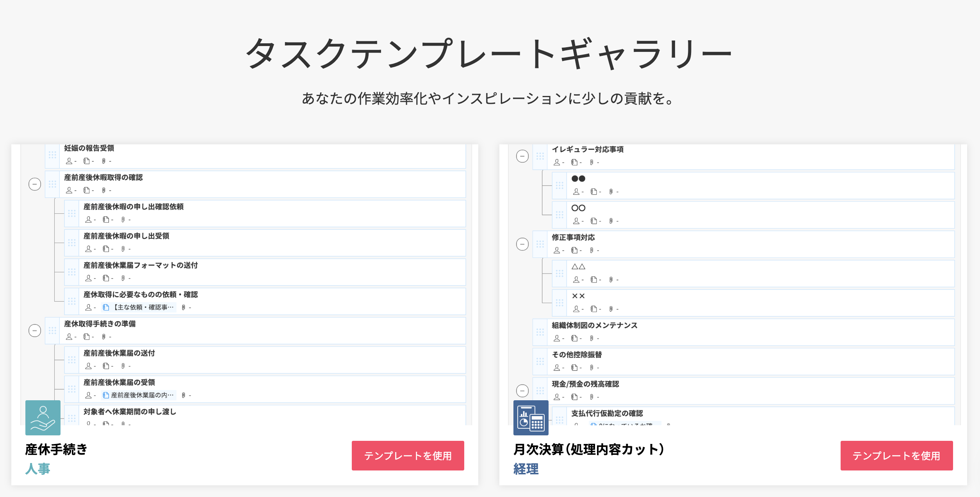Click drag handle of イレギュラー対応事項
The height and width of the screenshot is (497, 980).
pos(540,156)
